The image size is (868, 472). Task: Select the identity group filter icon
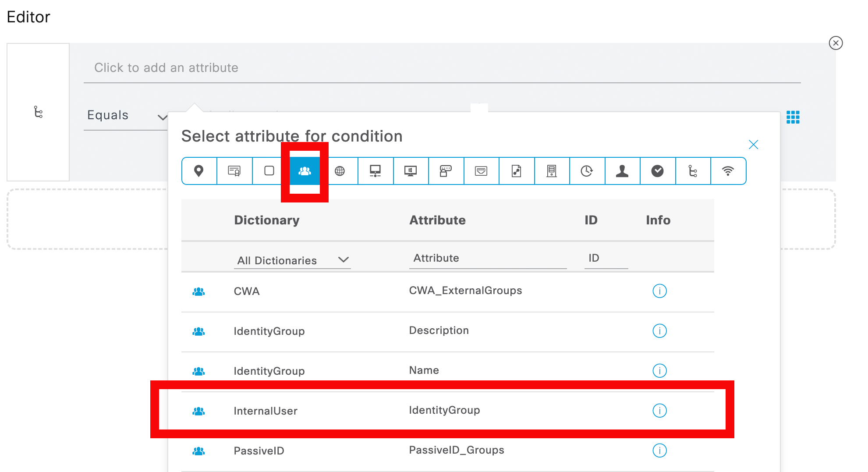point(305,171)
